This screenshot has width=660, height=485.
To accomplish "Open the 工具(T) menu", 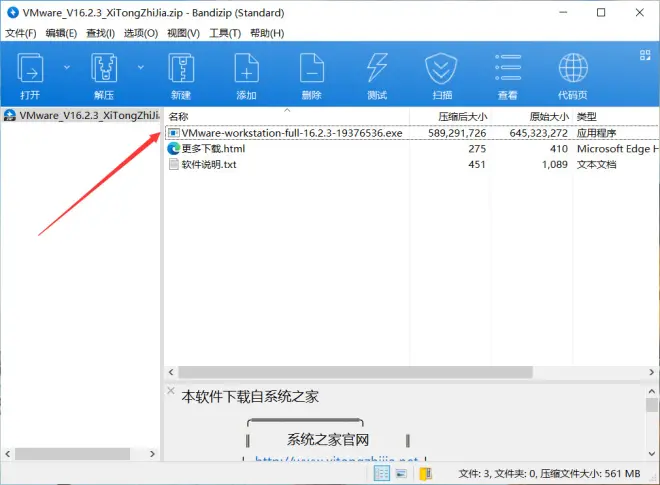I will 225,33.
